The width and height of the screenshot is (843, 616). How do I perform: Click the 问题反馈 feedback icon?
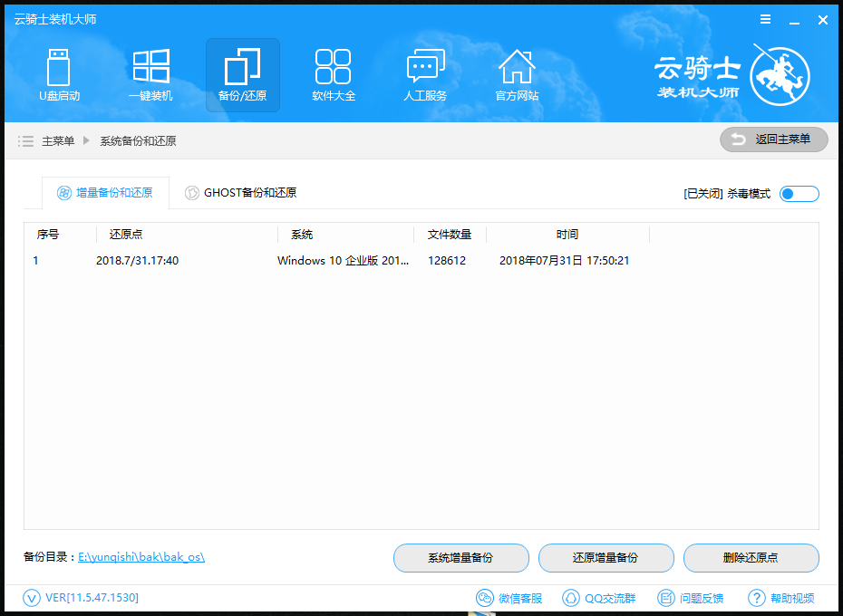coord(665,598)
